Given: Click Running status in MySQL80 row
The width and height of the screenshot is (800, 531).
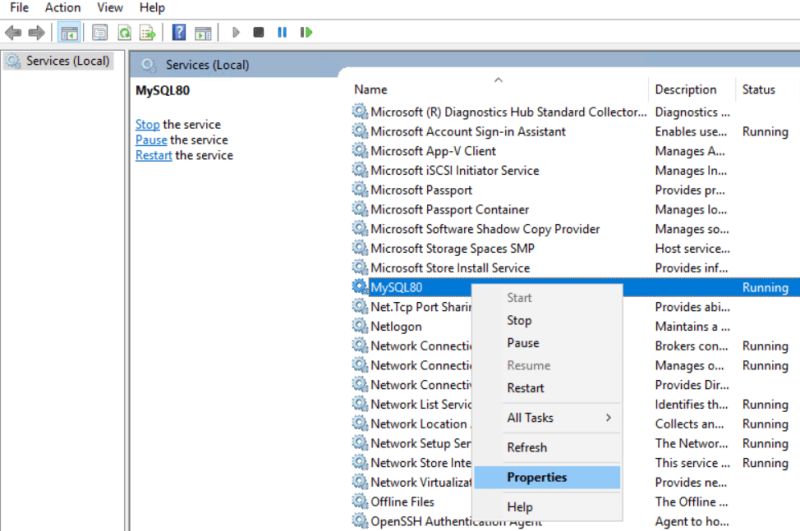Looking at the screenshot, I should click(765, 287).
